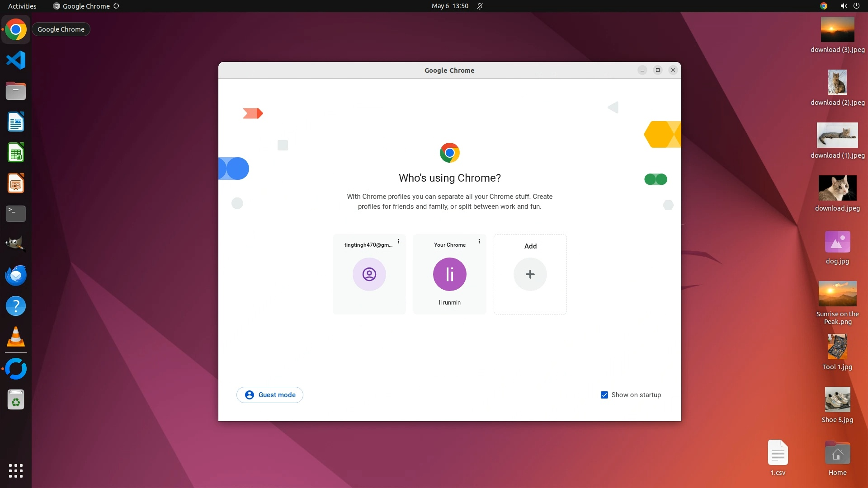Open the Terminal from the dock

pyautogui.click(x=16, y=213)
